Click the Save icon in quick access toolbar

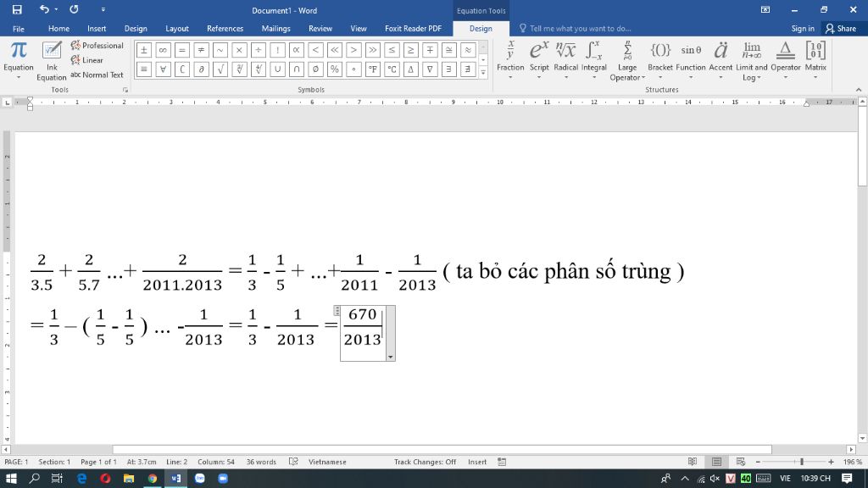(17, 9)
